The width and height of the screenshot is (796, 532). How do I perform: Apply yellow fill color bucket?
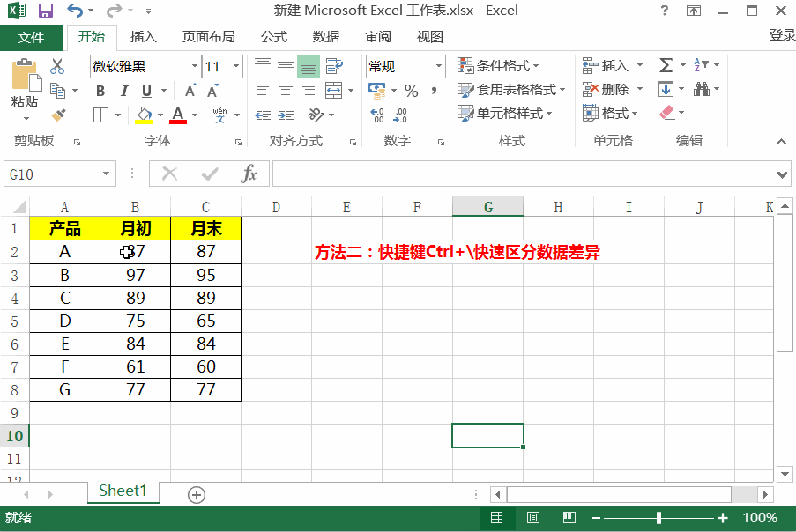click(145, 115)
